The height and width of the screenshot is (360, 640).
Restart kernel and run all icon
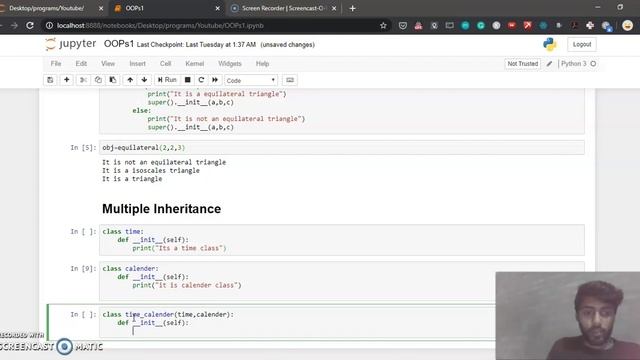pos(215,80)
